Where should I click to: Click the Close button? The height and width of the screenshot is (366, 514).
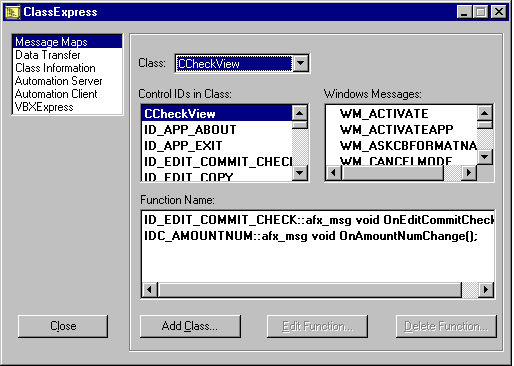click(x=63, y=326)
